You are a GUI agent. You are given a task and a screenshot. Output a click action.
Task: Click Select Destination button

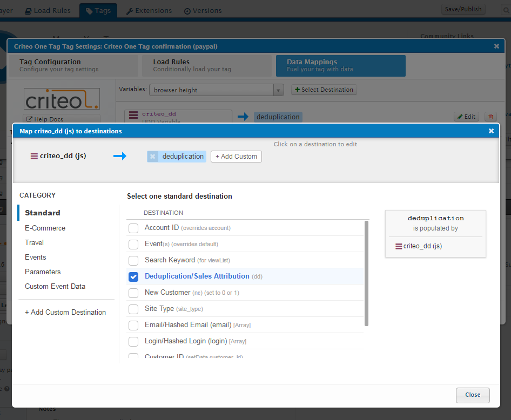[324, 90]
